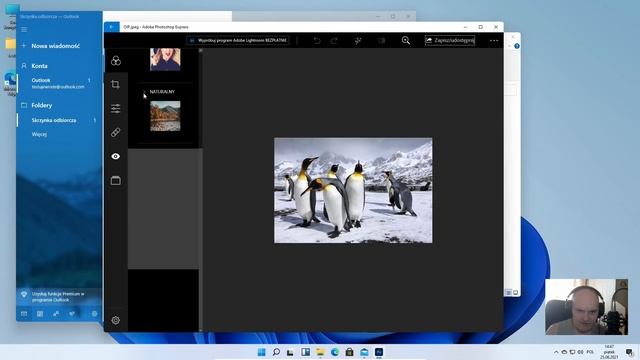This screenshot has width=640, height=360.
Task: Open Photoshop Express settings gear
Action: point(116,320)
